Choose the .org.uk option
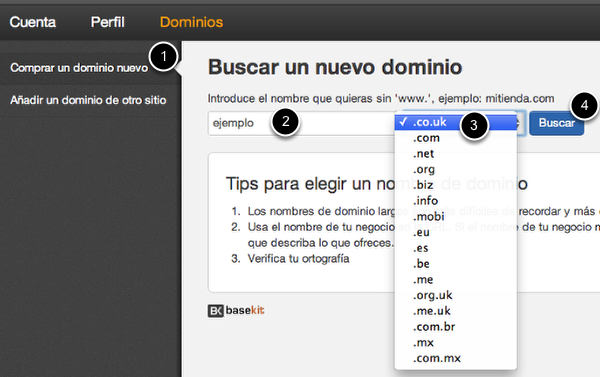The image size is (600, 377). 455,295
